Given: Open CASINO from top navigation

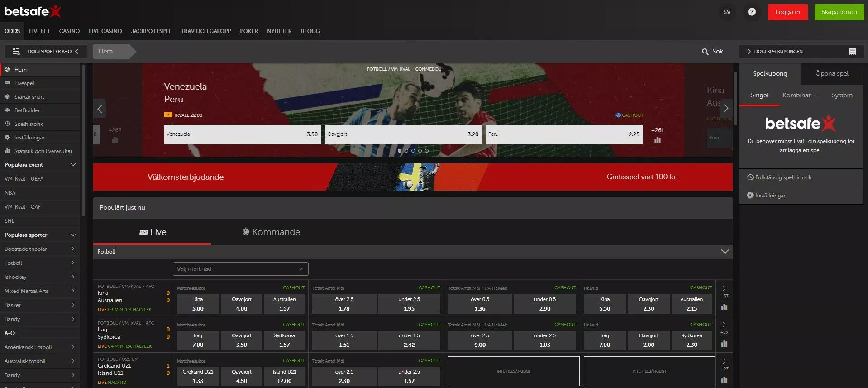Looking at the screenshot, I should (69, 31).
